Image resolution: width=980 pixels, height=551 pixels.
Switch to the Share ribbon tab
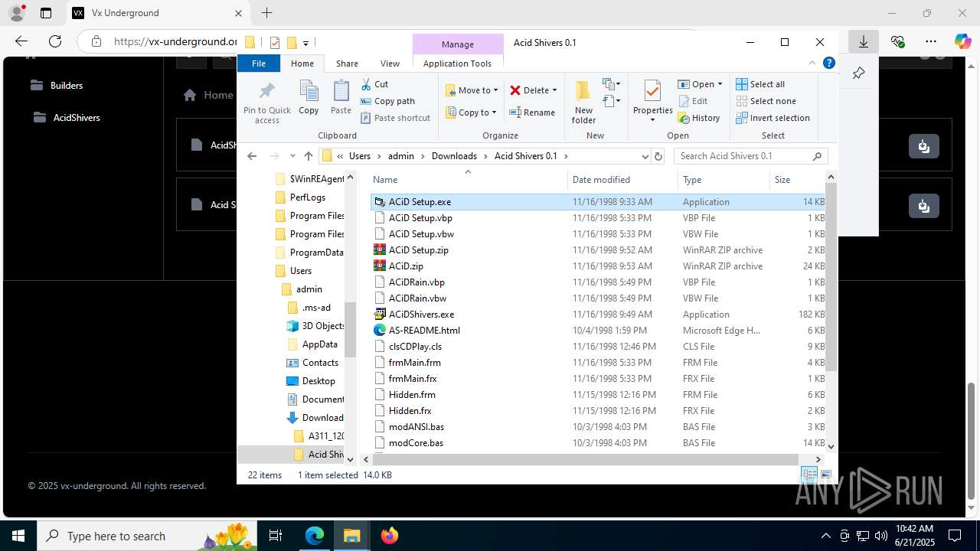(x=347, y=64)
